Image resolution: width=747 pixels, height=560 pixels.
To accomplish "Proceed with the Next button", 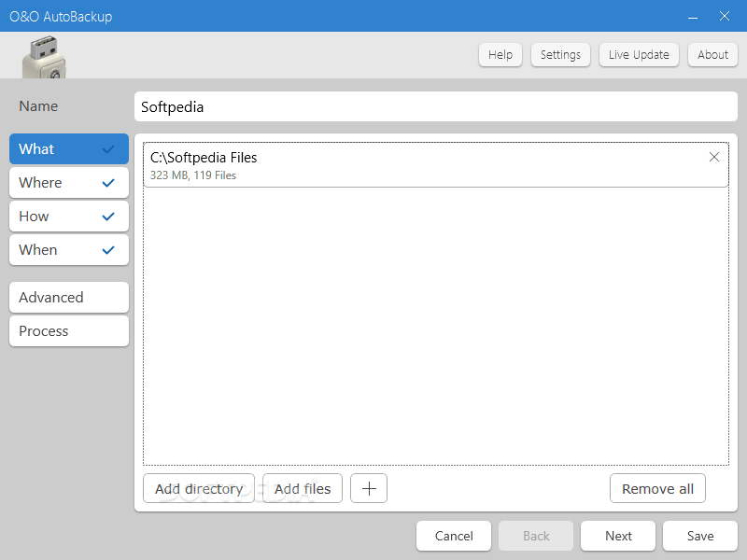I will (618, 536).
